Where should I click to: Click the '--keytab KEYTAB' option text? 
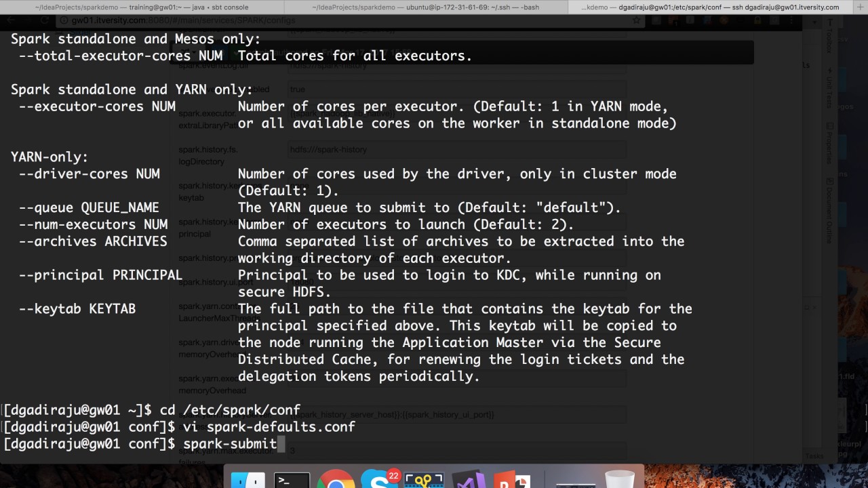click(77, 308)
